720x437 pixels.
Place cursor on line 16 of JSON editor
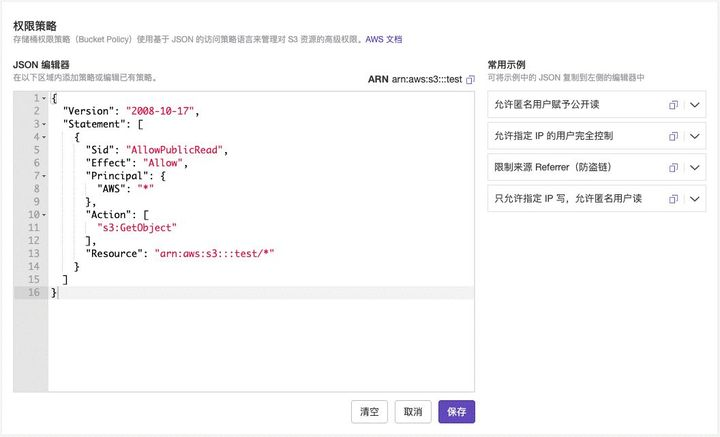[200, 293]
